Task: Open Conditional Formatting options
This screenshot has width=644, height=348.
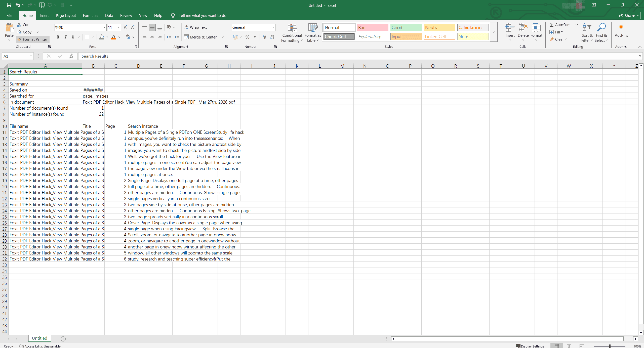Action: 292,33
